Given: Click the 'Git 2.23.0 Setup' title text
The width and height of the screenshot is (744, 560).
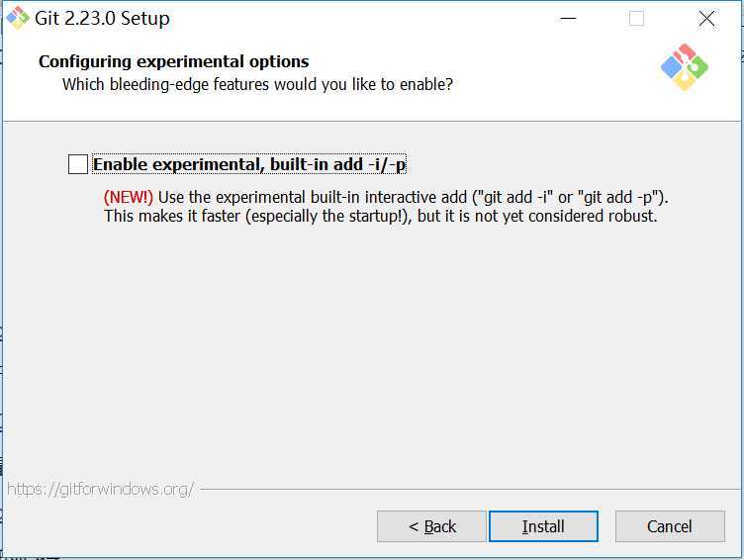Looking at the screenshot, I should 103,19.
